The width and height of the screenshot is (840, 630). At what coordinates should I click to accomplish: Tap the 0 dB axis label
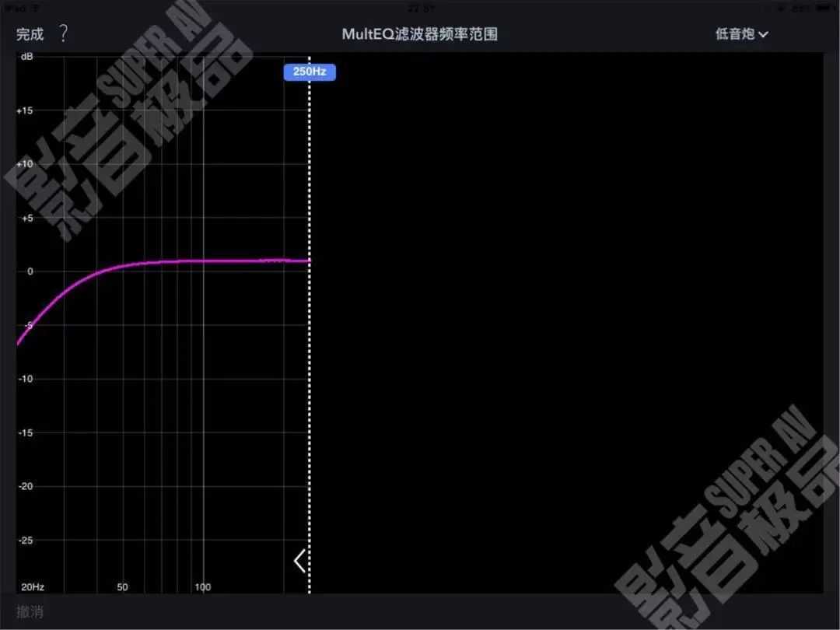(30, 271)
